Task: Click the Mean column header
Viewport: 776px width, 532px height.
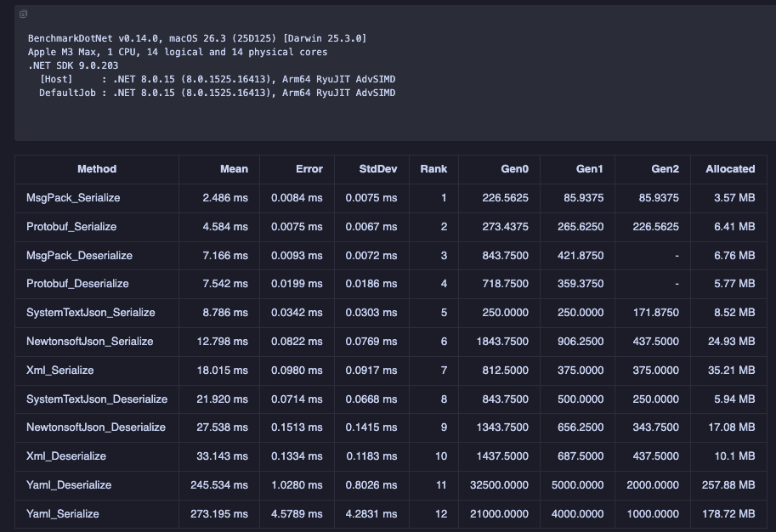Action: [234, 169]
